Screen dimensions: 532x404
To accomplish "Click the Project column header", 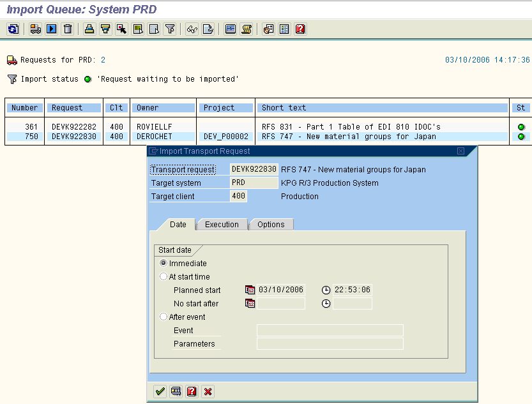I will 226,108.
